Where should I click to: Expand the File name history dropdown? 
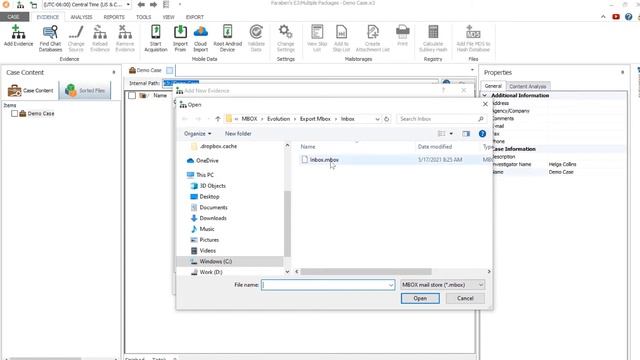(x=391, y=285)
